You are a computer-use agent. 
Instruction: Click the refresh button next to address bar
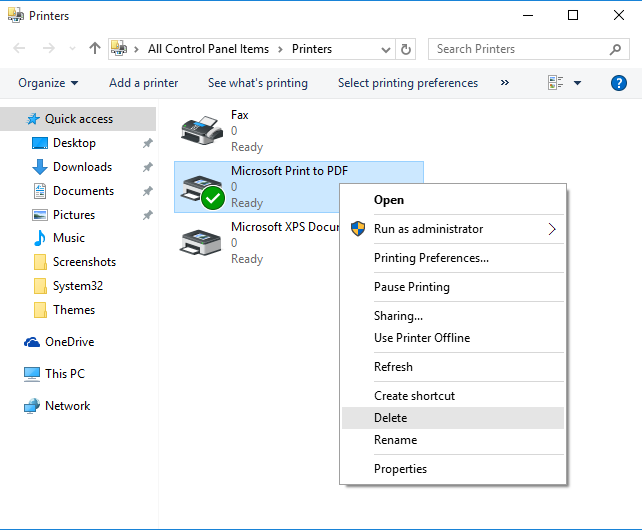click(406, 49)
